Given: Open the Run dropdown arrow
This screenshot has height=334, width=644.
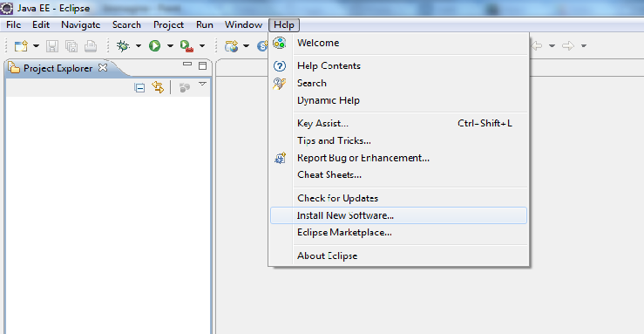Looking at the screenshot, I should pos(170,46).
